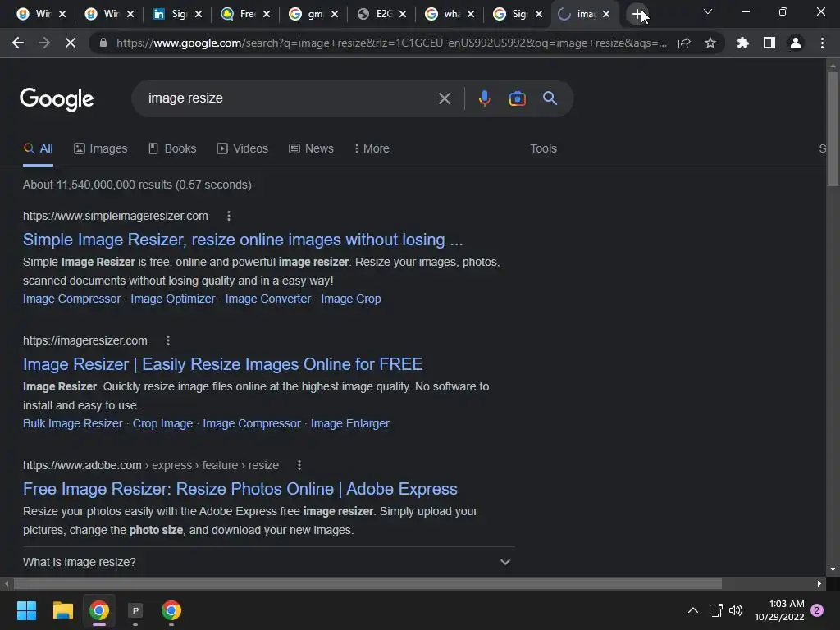Switch to the News results tab

tap(311, 149)
